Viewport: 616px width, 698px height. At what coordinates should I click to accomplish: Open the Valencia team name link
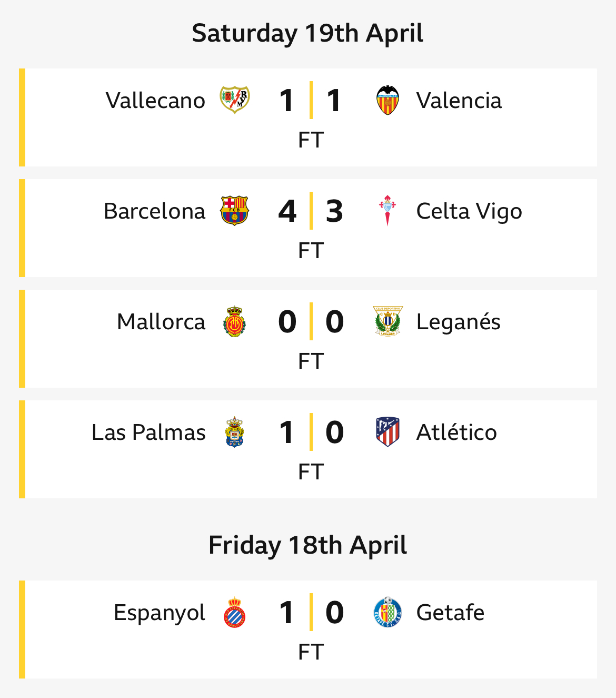click(459, 100)
